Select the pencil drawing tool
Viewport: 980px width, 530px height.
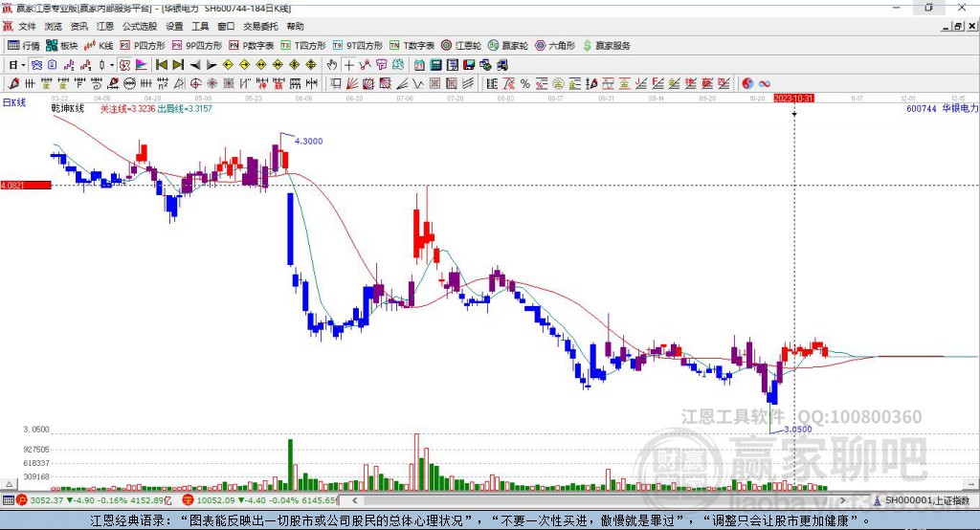[x=13, y=84]
